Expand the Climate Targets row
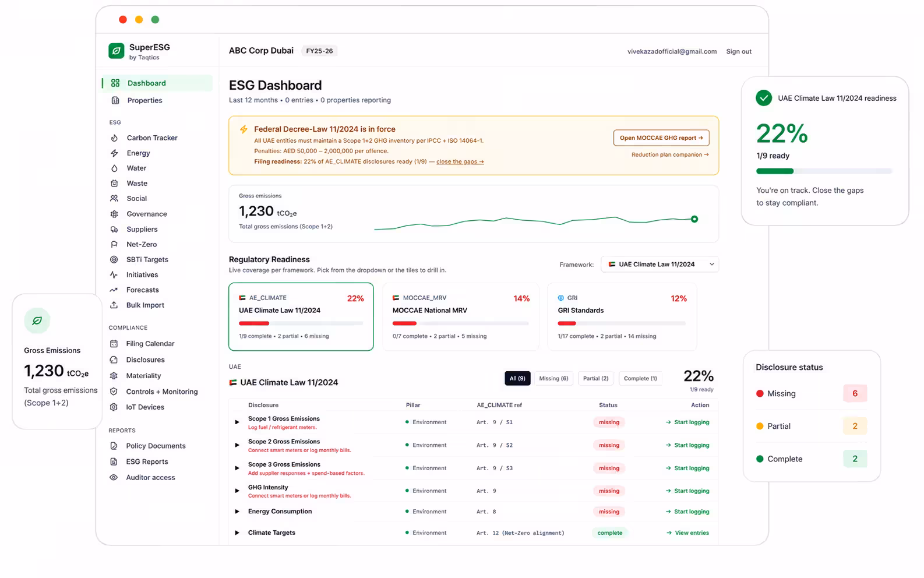Viewport: 924px width, 578px height. click(237, 533)
